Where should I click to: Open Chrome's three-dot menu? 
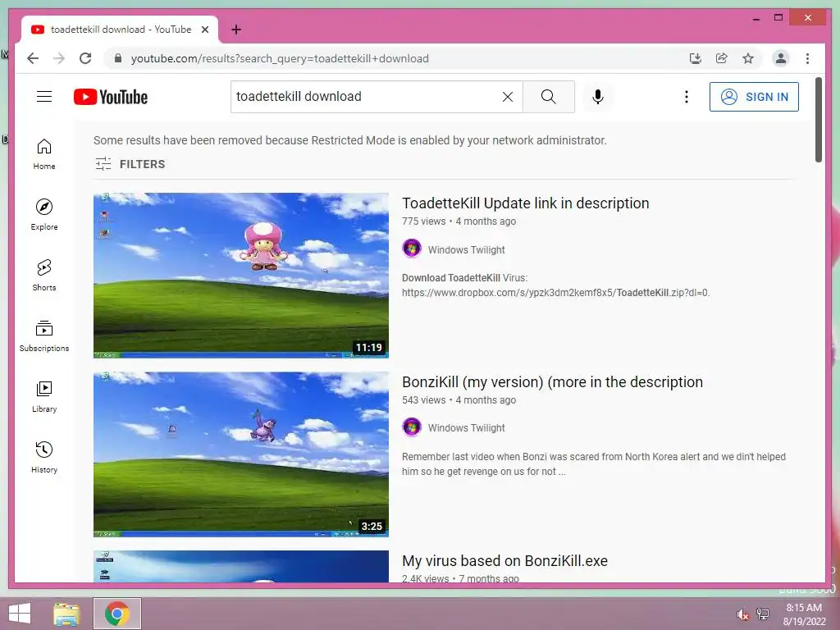click(x=807, y=58)
